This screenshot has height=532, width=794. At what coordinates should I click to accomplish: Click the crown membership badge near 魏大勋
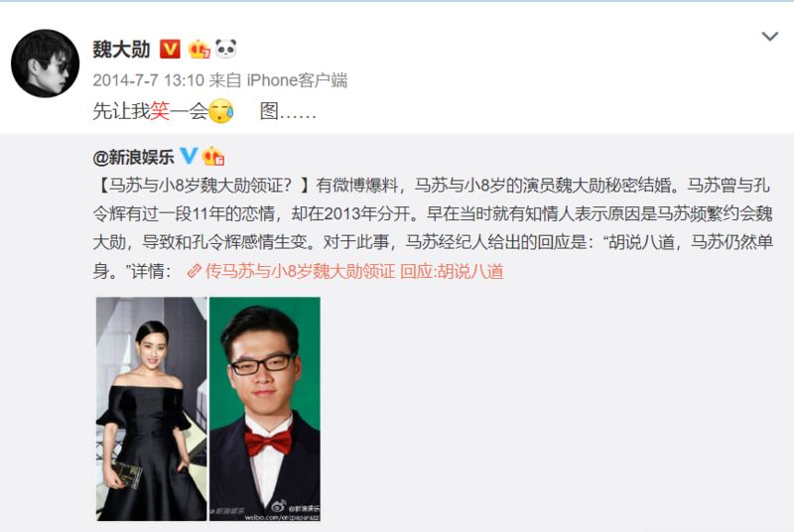click(x=199, y=49)
